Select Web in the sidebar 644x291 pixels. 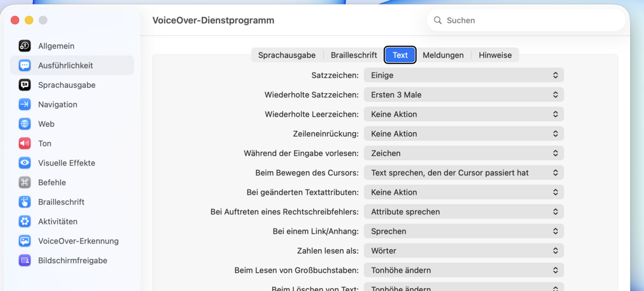pos(72,124)
